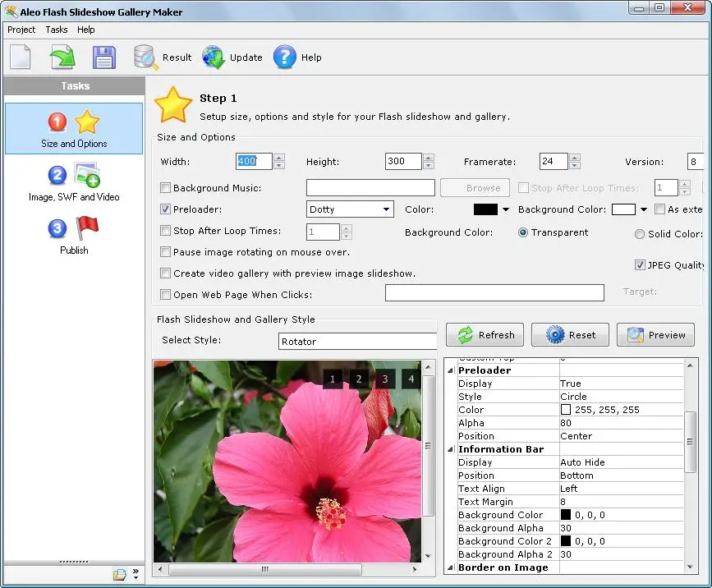Click the New Project blank page icon

coord(21,57)
